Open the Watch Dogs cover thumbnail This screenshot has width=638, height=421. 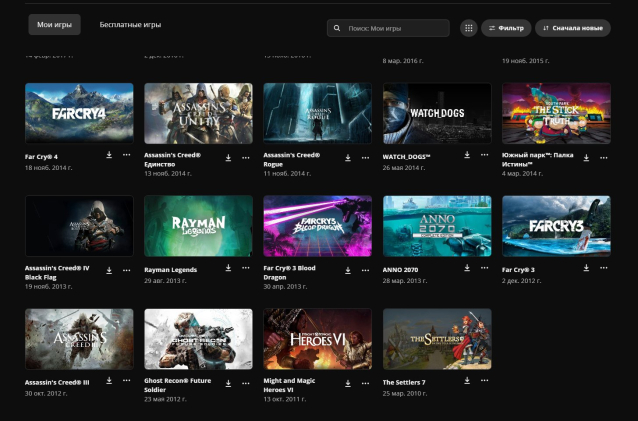pyautogui.click(x=437, y=113)
